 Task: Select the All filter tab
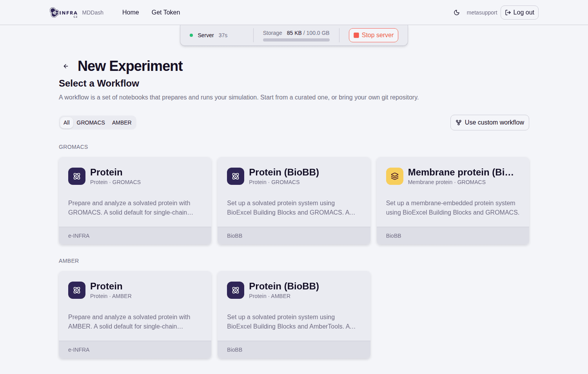pyautogui.click(x=67, y=123)
